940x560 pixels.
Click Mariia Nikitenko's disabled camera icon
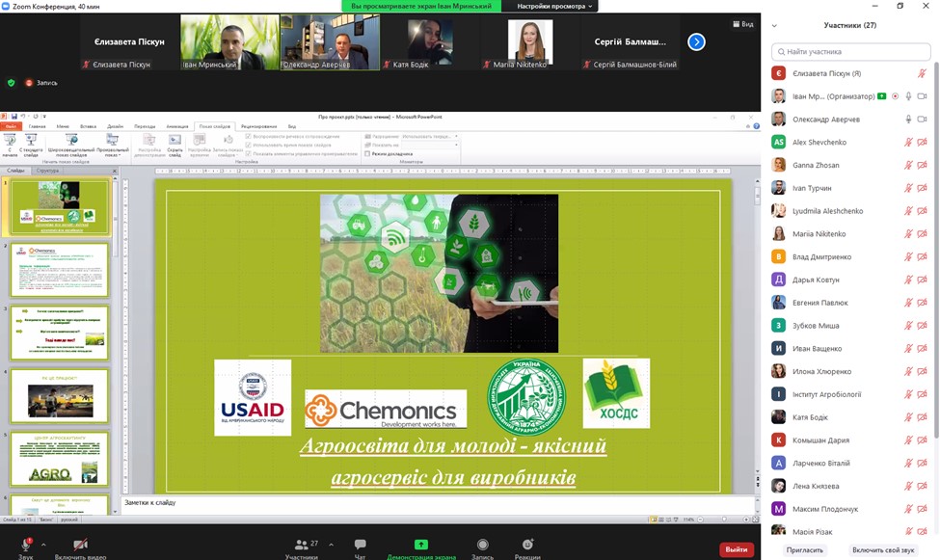(x=922, y=234)
